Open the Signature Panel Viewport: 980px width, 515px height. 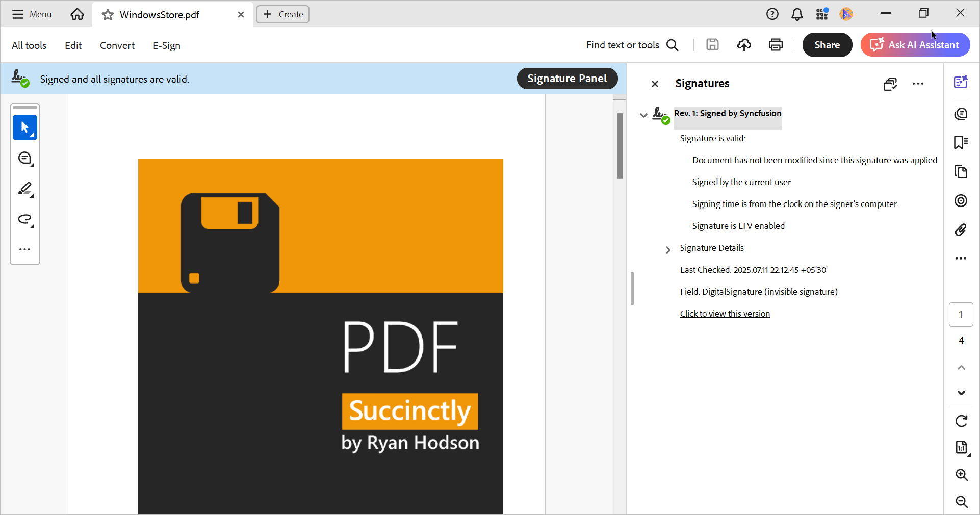click(567, 79)
